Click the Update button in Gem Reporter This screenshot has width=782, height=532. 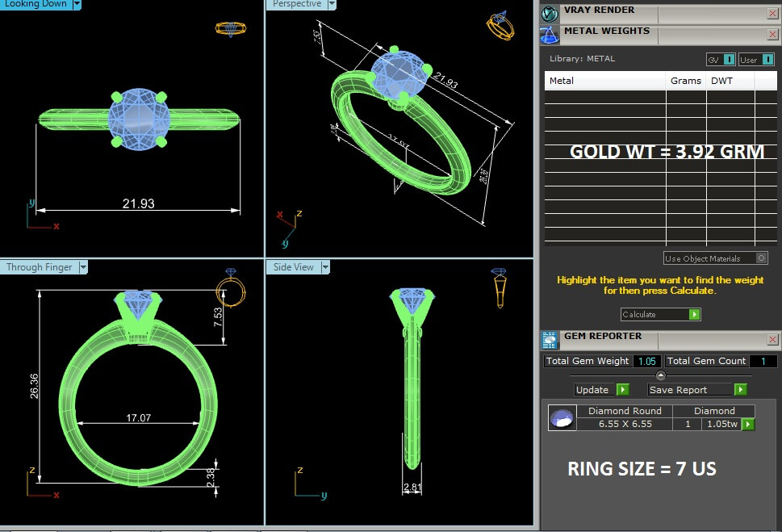(601, 390)
